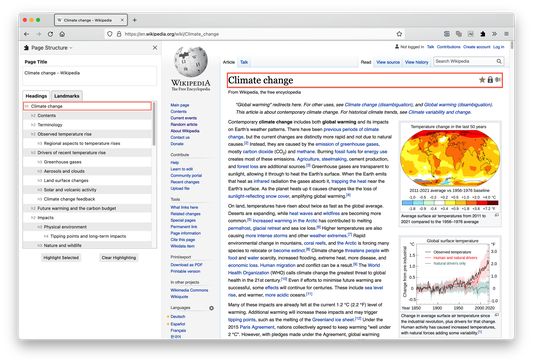Select Future warming and the carbon budget

point(87,208)
